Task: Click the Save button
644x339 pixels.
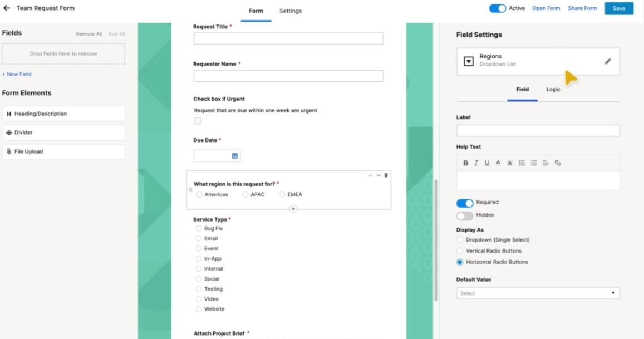Action: (619, 8)
